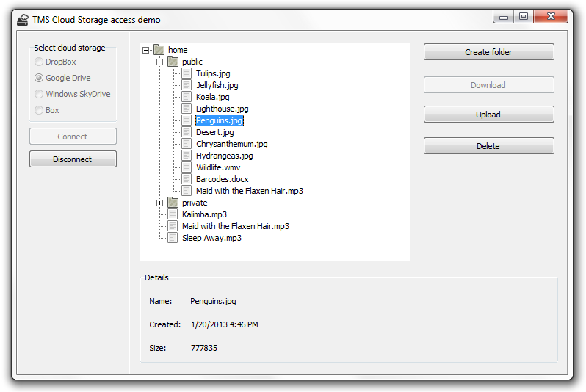Viewport: 586px width, 392px height.
Task: Click the Create folder button
Action: 489,52
